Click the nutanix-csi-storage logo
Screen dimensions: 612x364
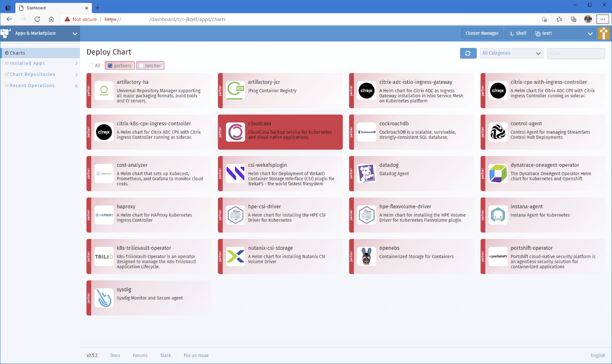pos(235,256)
